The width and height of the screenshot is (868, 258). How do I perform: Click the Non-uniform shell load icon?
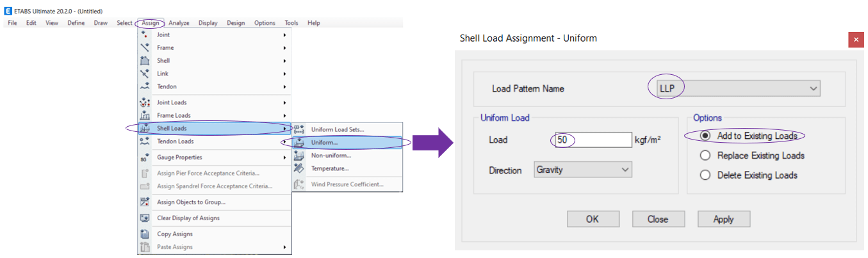[299, 156]
